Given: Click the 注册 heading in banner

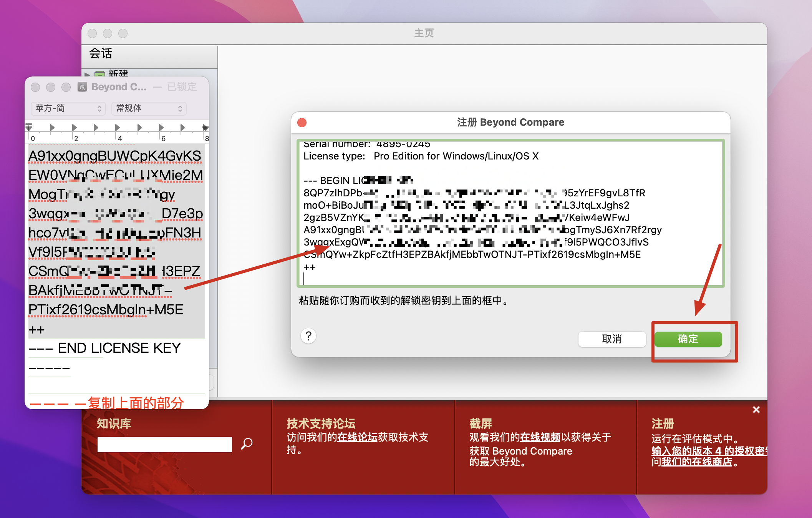Looking at the screenshot, I should pos(663,423).
